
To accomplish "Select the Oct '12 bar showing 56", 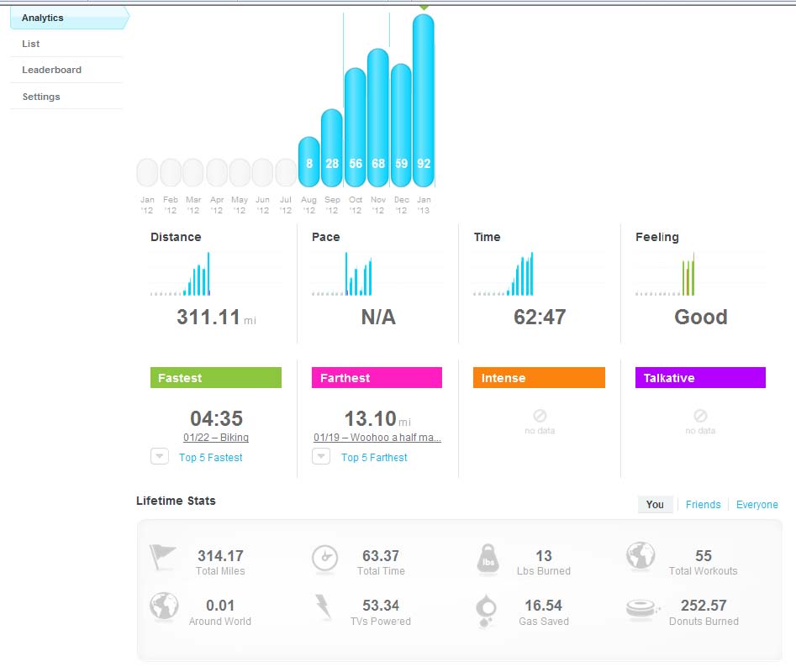I will coord(356,128).
